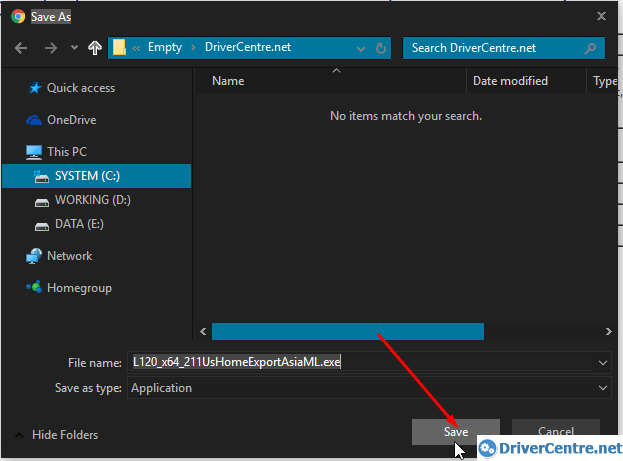Image resolution: width=623 pixels, height=461 pixels.
Task: Click the SYSTEM (C:) drive icon
Action: click(41, 176)
